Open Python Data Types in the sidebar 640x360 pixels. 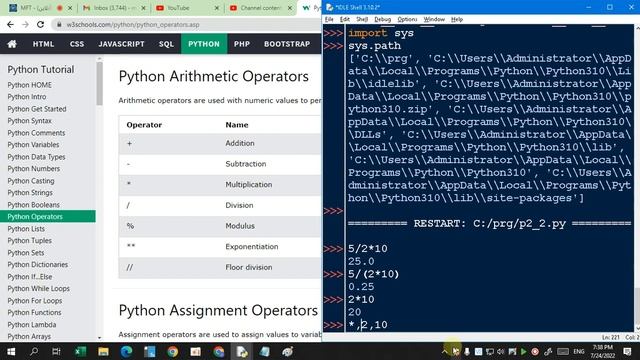36,157
